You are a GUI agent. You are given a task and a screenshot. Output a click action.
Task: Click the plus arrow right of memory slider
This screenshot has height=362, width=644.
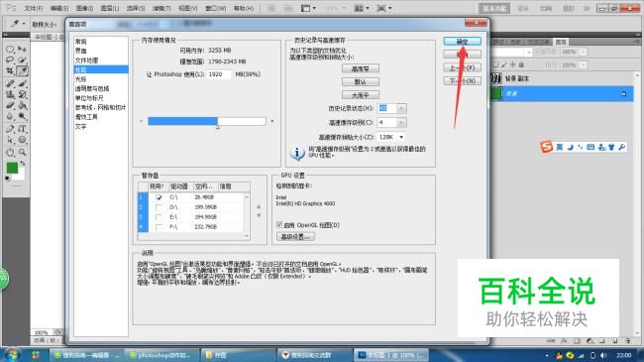271,121
